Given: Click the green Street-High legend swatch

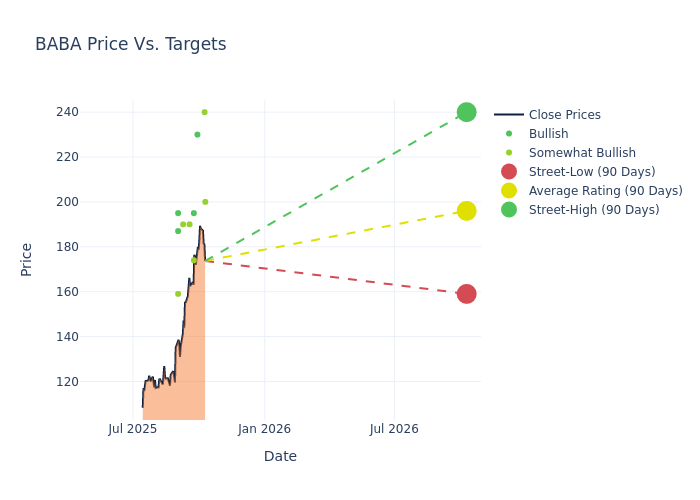Looking at the screenshot, I should 509,210.
